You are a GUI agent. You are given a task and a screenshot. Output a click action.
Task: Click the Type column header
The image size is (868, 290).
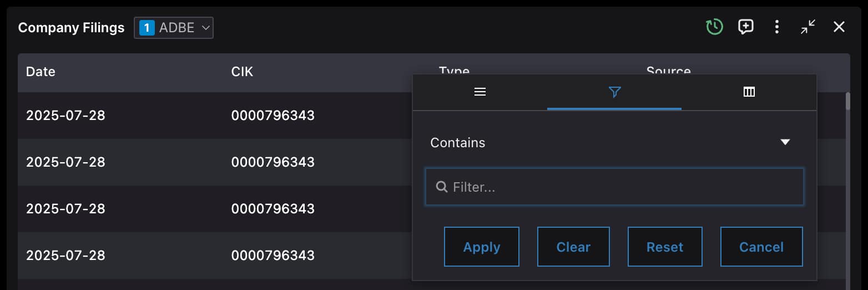pyautogui.click(x=454, y=70)
